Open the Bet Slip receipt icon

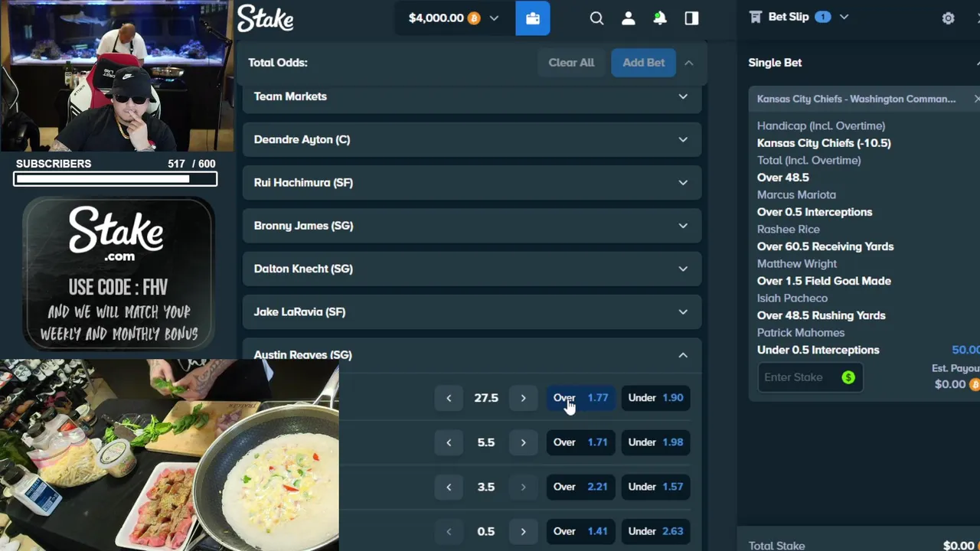(x=756, y=17)
